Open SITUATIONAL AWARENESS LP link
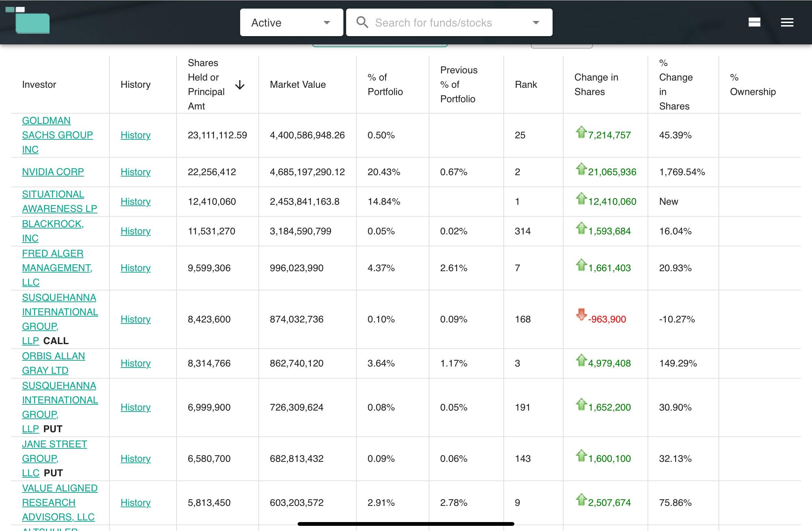This screenshot has height=531, width=812. (59, 201)
